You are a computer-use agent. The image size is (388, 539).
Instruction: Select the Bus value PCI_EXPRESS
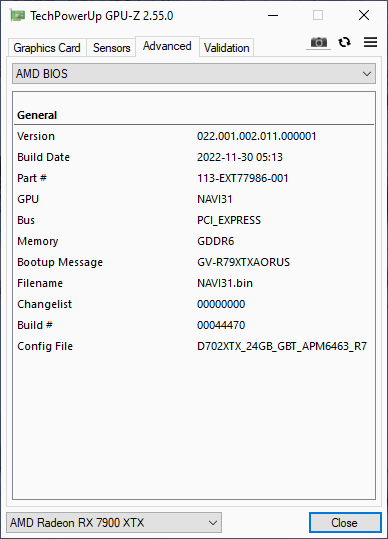[229, 220]
